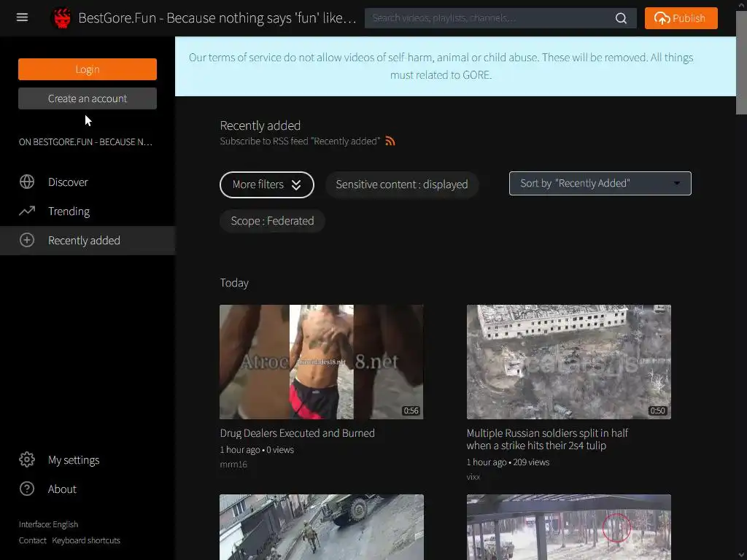This screenshot has height=560, width=747.
Task: Click the mrm16 channel name
Action: [233, 464]
